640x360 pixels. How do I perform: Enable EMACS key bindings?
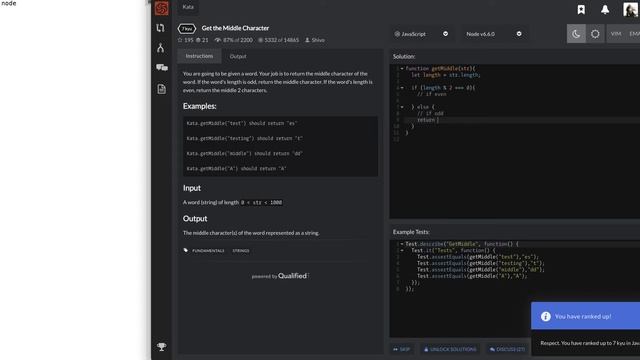(x=634, y=34)
